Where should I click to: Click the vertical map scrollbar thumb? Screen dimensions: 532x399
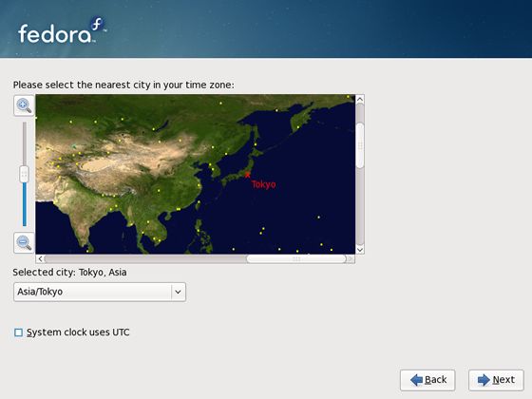coord(360,145)
